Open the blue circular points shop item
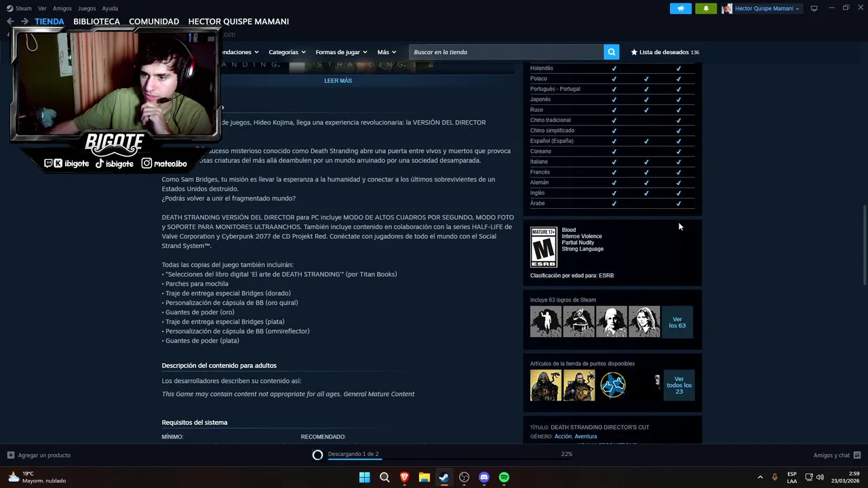The image size is (868, 488). coord(612,385)
